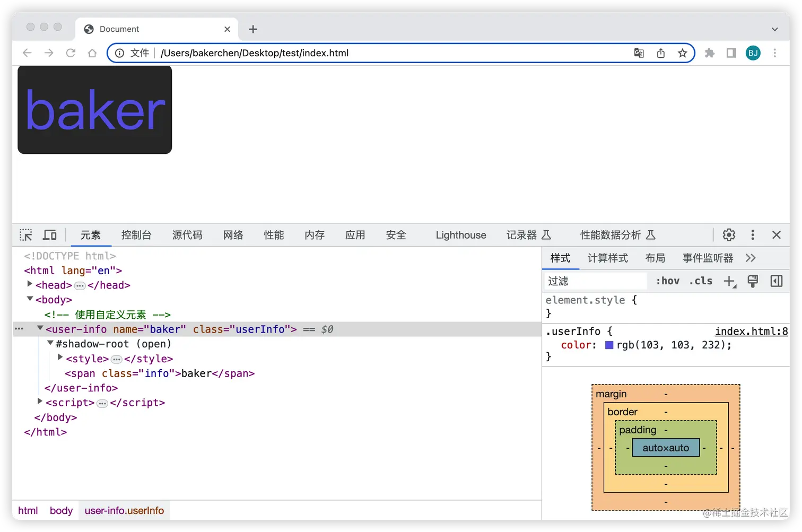Screen dimensions: 802x532
Task: Select the 样式 styles tab
Action: click(x=560, y=258)
